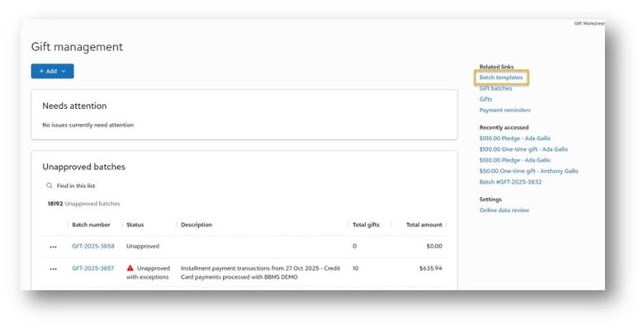The height and width of the screenshot is (330, 644).
Task: Open batch GFT-2025-3858
Action: click(93, 247)
